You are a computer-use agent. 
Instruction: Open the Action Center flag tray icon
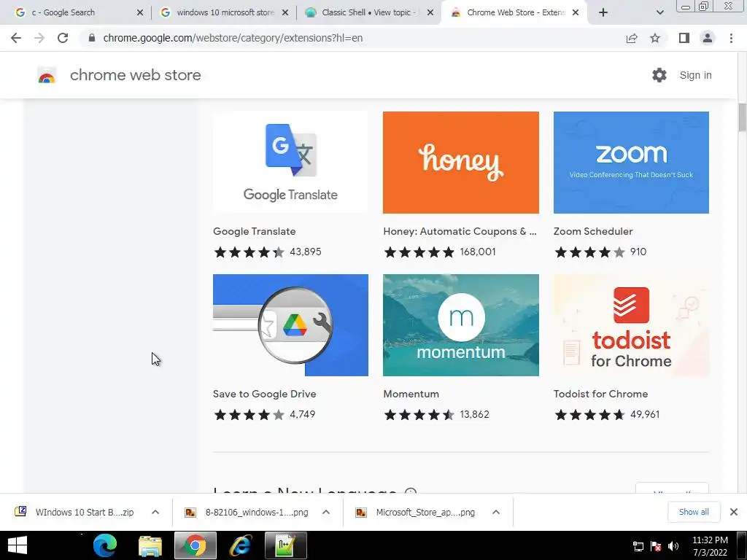tap(656, 546)
